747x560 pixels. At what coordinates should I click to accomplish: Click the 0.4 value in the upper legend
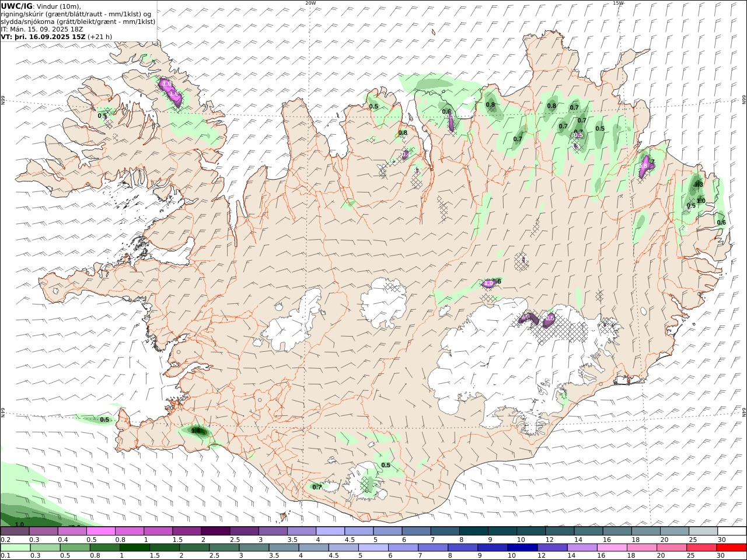pos(62,540)
